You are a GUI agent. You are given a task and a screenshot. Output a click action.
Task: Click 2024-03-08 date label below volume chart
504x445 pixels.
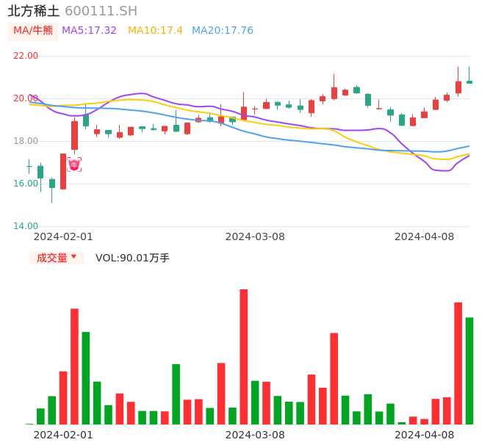[255, 435]
